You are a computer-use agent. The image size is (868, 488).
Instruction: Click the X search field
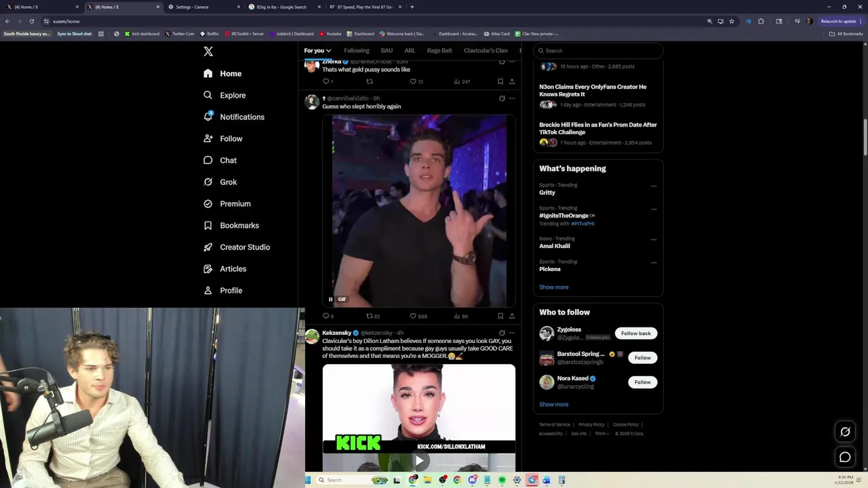[597, 51]
